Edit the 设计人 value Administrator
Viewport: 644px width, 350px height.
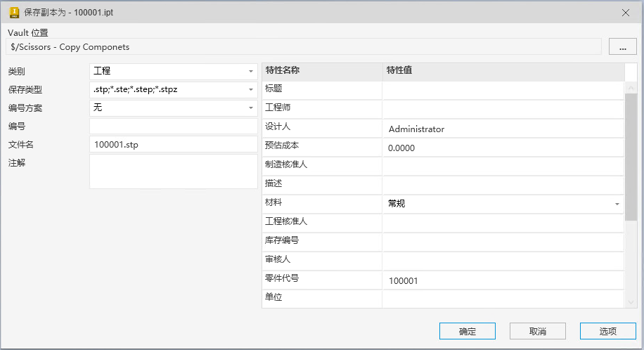click(503, 129)
